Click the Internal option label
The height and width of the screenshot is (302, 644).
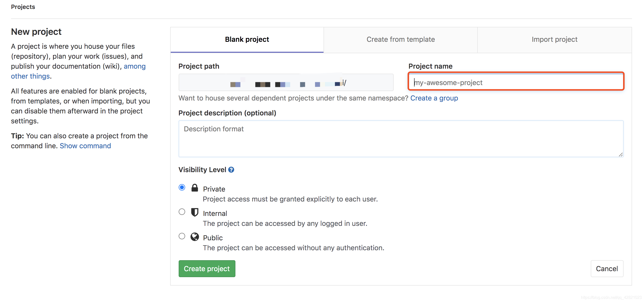point(215,213)
